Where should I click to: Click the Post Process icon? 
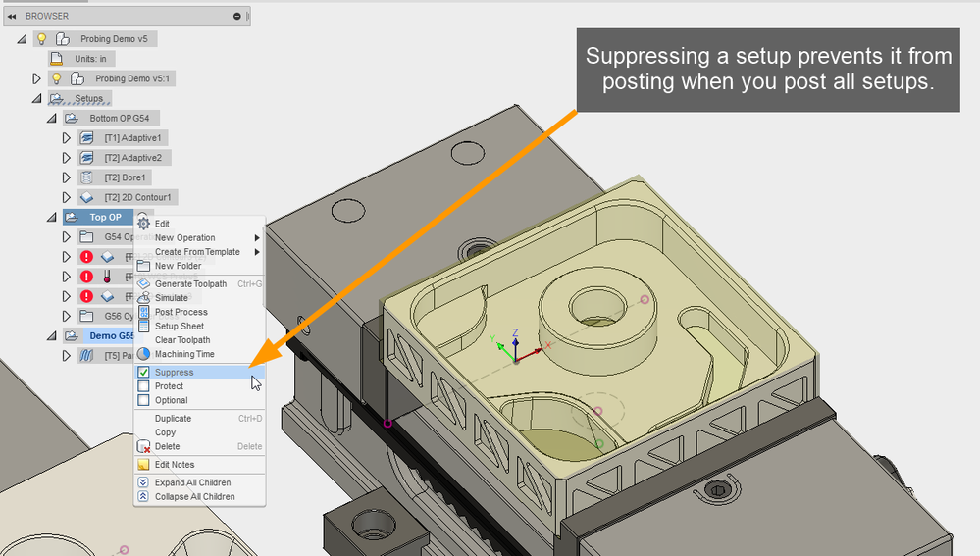pos(144,312)
